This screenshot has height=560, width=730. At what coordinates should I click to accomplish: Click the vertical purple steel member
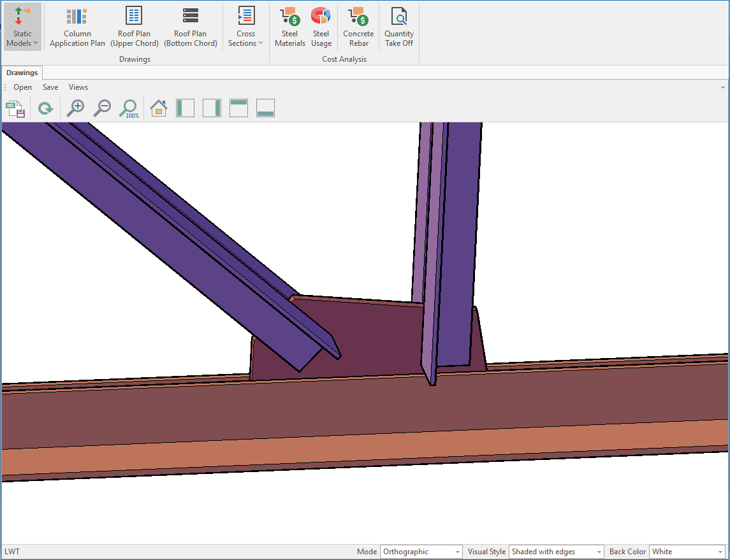[x=458, y=223]
